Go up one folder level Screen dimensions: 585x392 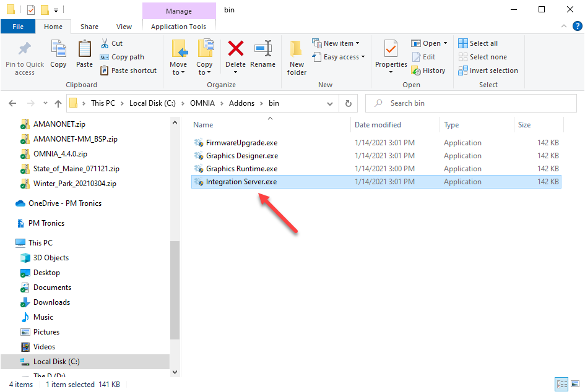click(58, 103)
